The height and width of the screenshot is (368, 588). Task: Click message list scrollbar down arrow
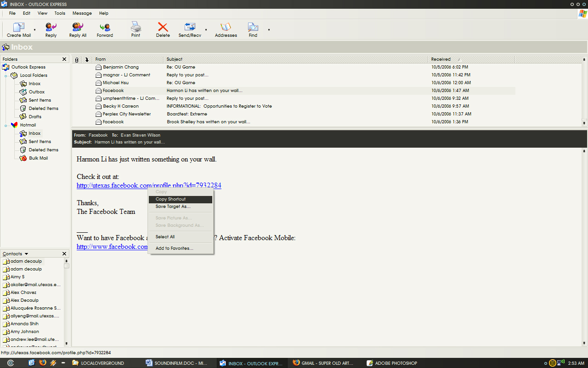584,123
